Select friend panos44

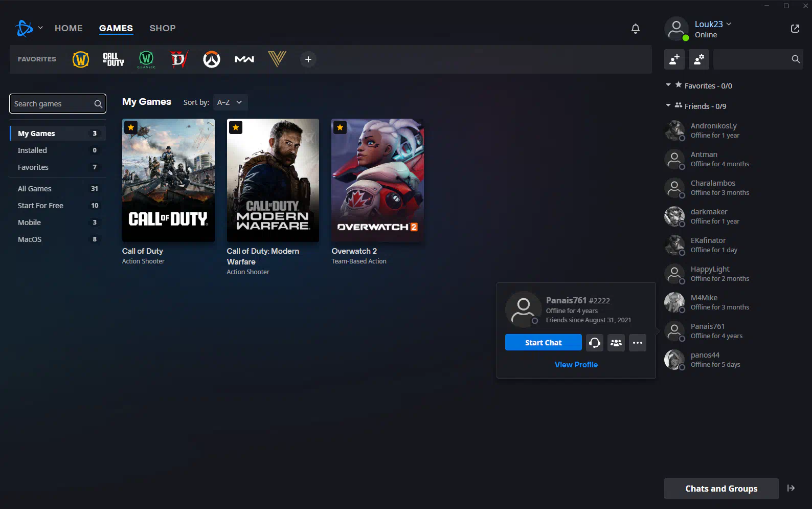tap(733, 360)
